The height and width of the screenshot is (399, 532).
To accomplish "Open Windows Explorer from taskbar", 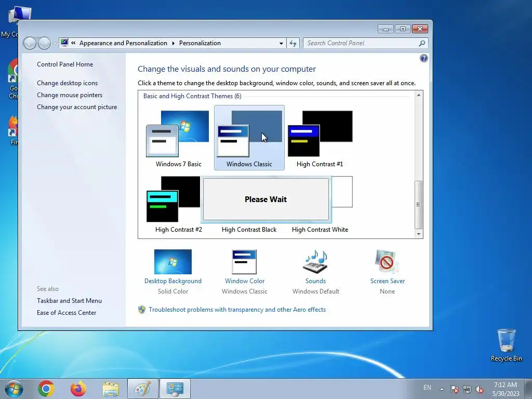I will 111,389.
